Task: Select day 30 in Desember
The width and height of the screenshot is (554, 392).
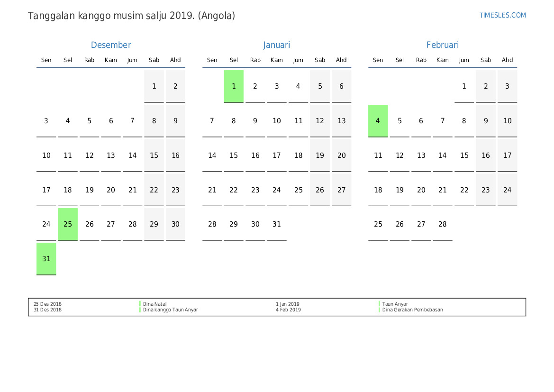Action: [x=176, y=224]
